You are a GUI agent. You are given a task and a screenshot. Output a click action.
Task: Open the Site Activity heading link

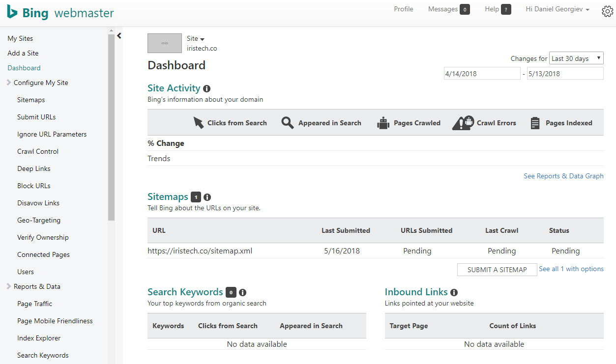(x=174, y=88)
